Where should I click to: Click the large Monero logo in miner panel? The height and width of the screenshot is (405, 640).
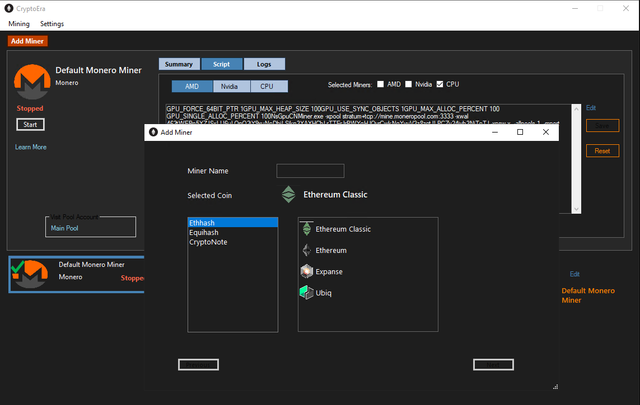coord(32,82)
